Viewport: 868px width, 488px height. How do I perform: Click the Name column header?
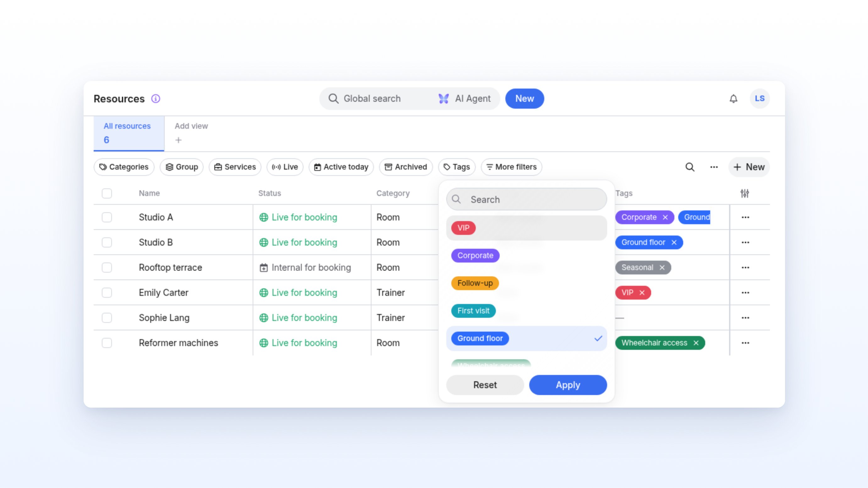coord(149,193)
